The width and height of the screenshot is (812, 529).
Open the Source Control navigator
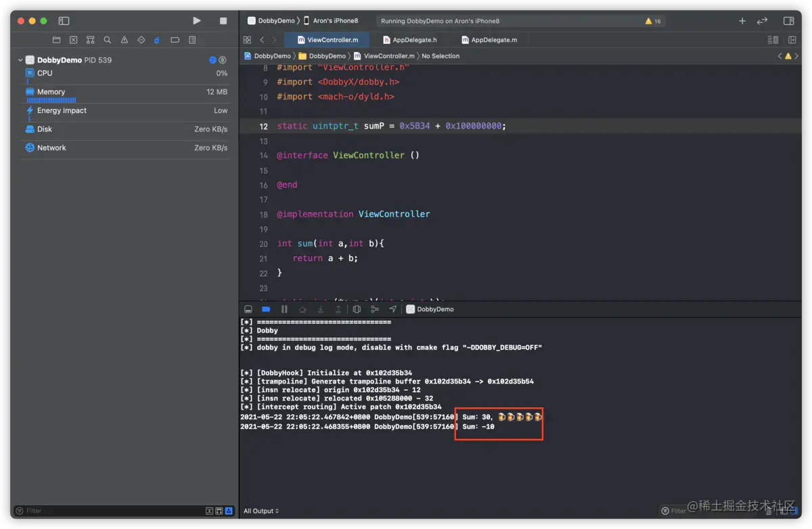click(73, 40)
